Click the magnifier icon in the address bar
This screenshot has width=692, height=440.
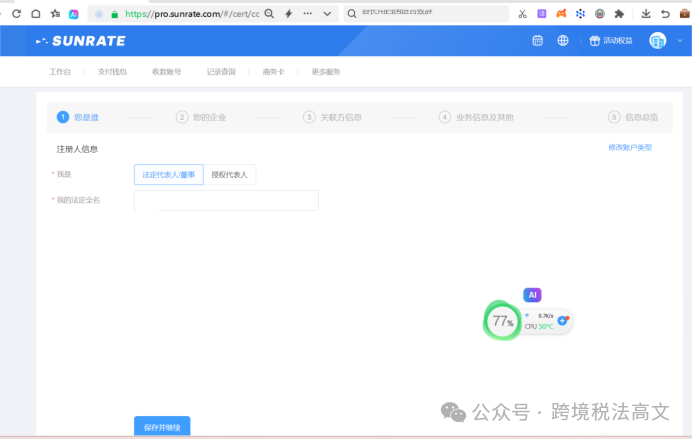pyautogui.click(x=269, y=14)
